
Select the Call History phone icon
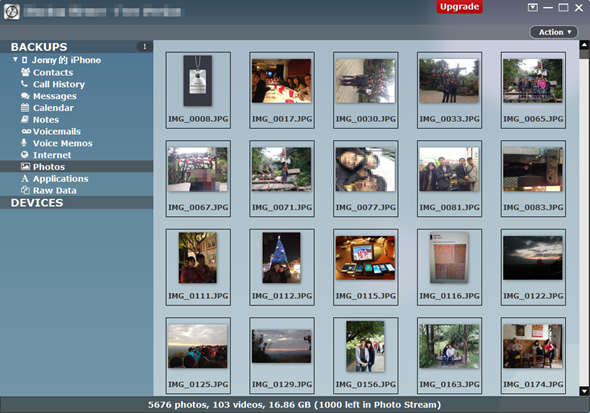[24, 84]
